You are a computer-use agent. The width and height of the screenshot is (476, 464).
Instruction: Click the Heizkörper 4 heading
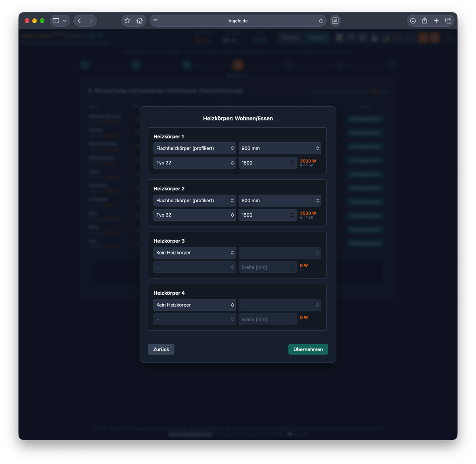(x=169, y=293)
